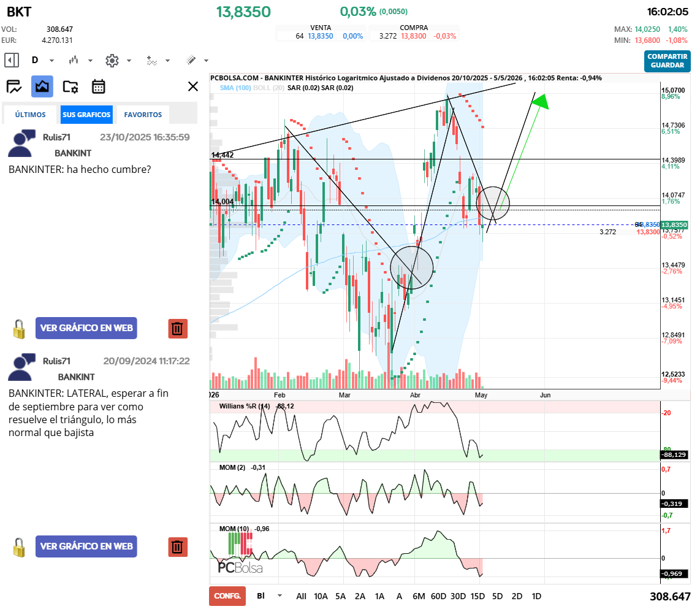Image resolution: width=700 pixels, height=609 pixels.
Task: Click Rulis71 avatar on 20/09/2024 post
Action: pyautogui.click(x=21, y=367)
